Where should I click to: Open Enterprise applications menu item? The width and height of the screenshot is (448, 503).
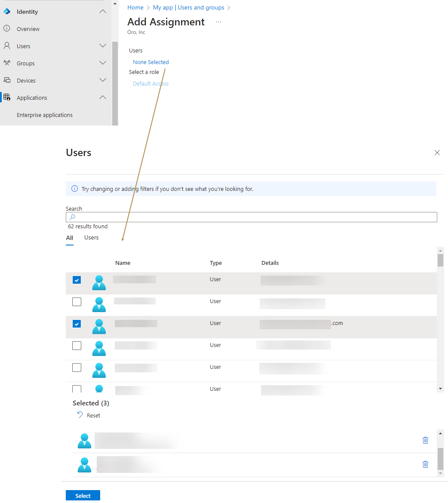pyautogui.click(x=45, y=115)
